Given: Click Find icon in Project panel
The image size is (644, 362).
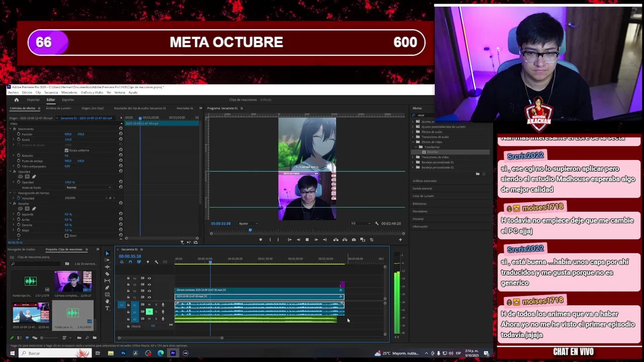Looking at the screenshot, I should (x=87, y=338).
